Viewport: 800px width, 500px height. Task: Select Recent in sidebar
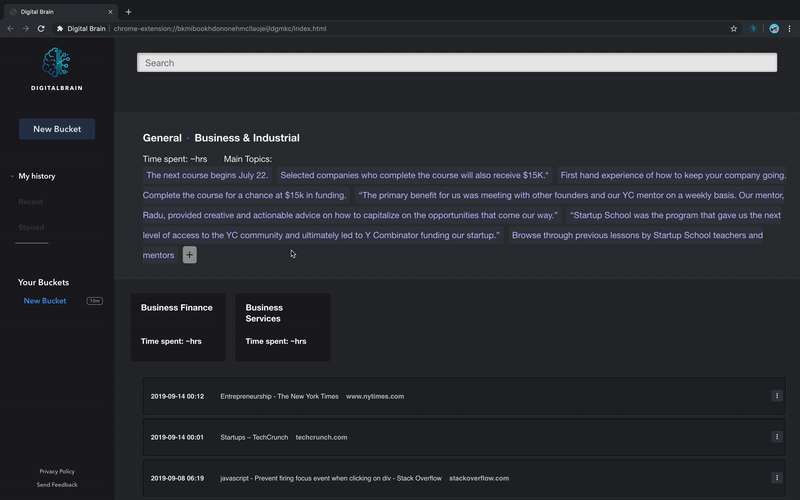tap(31, 202)
